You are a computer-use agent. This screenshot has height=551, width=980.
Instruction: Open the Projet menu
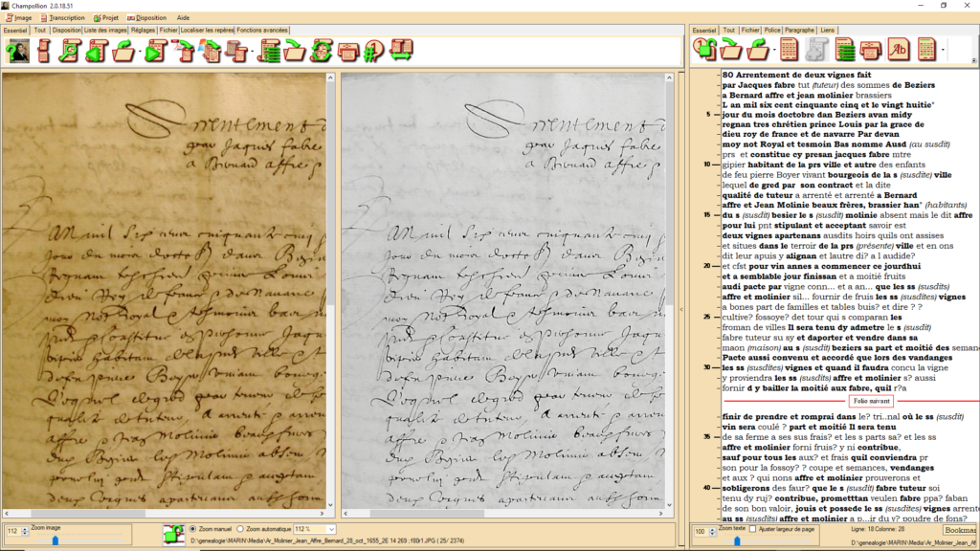point(106,18)
